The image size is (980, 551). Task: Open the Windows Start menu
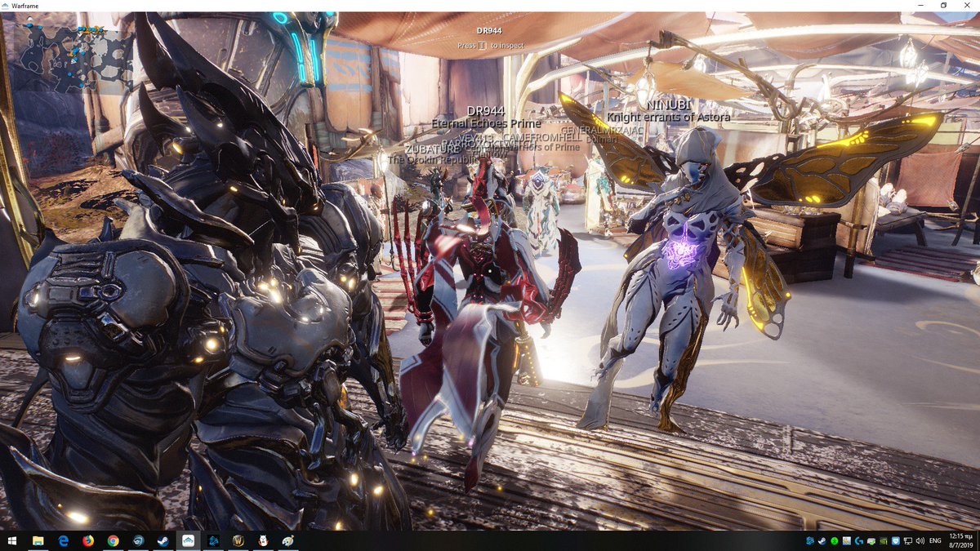[12, 541]
